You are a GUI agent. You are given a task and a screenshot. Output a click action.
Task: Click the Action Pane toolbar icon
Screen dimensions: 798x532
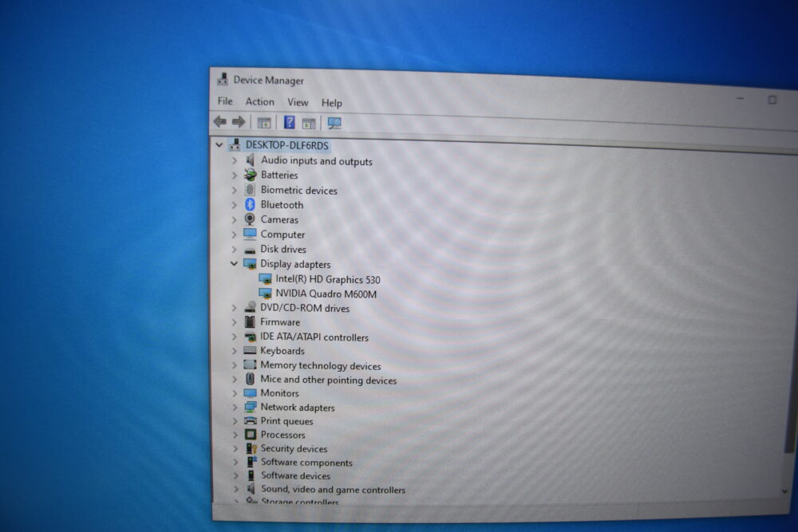coord(309,123)
